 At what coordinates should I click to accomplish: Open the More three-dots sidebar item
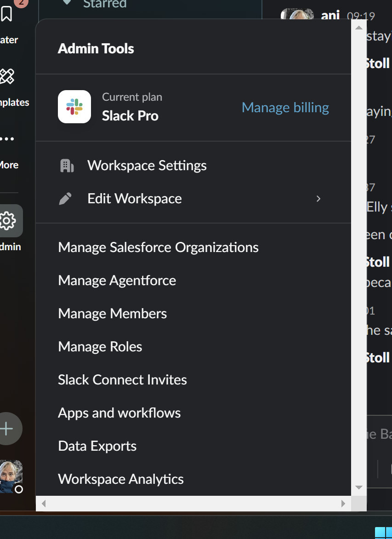pyautogui.click(x=7, y=139)
